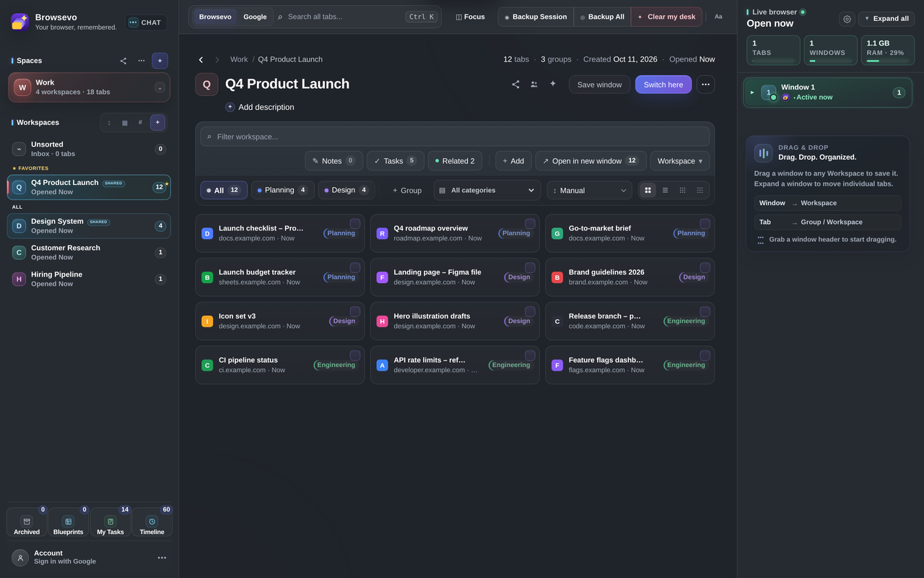Open the Manual sort dropdown

pos(589,190)
